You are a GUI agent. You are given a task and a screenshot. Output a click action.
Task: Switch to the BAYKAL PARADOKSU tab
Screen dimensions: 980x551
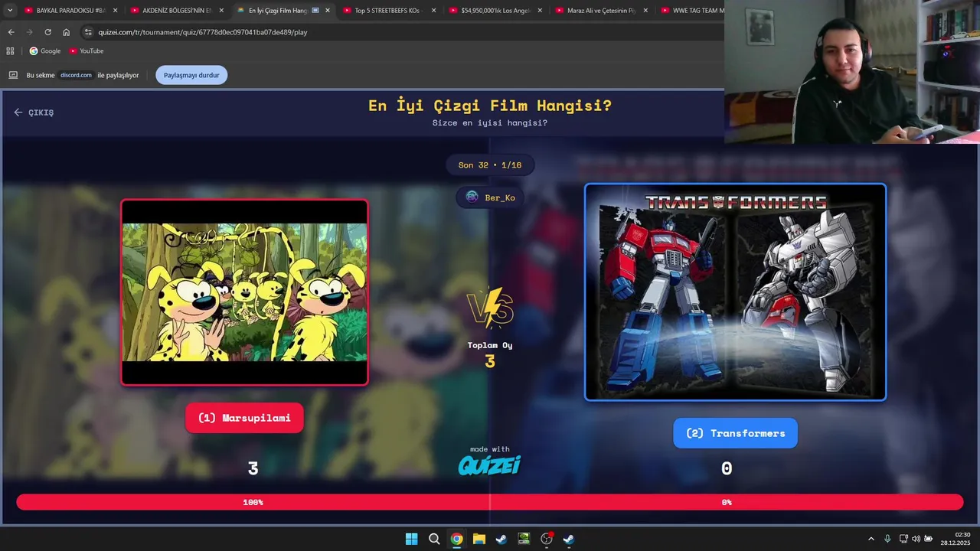pyautogui.click(x=70, y=11)
